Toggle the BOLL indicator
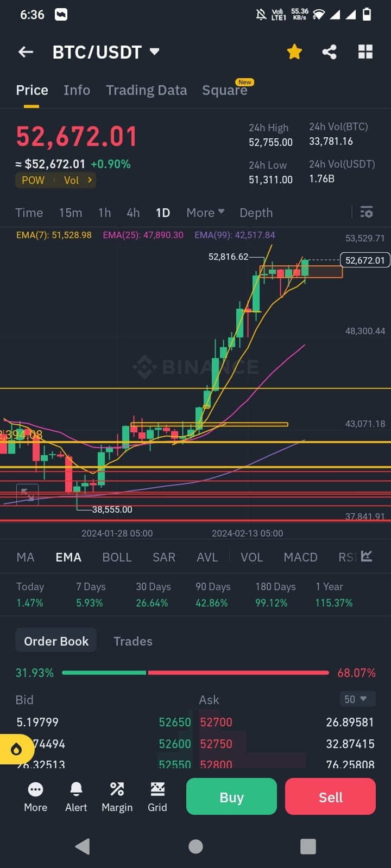This screenshot has height=868, width=391. click(117, 557)
